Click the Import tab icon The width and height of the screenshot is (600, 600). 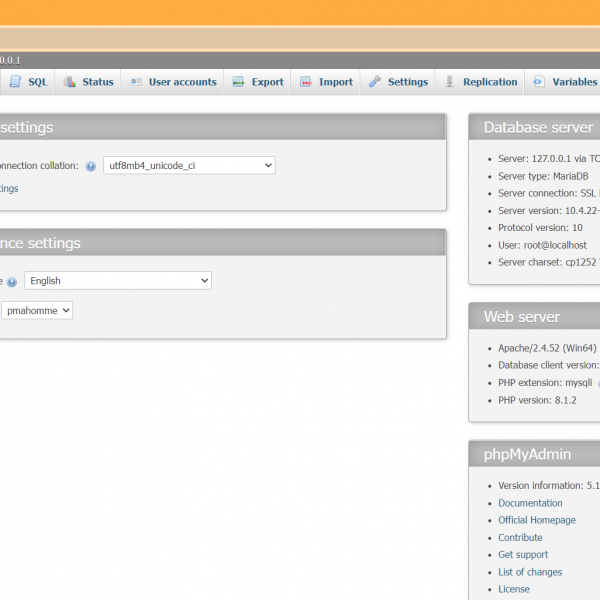coord(306,82)
